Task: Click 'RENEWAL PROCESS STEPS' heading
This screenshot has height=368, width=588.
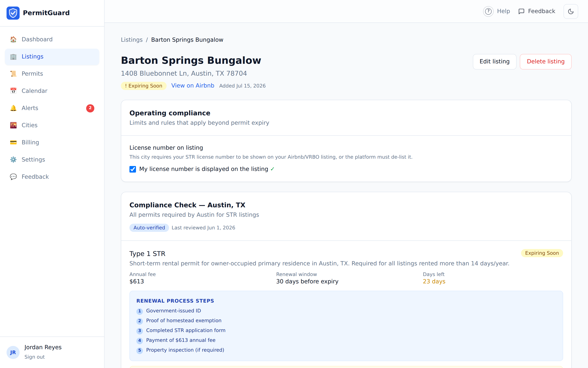Action: [175, 301]
